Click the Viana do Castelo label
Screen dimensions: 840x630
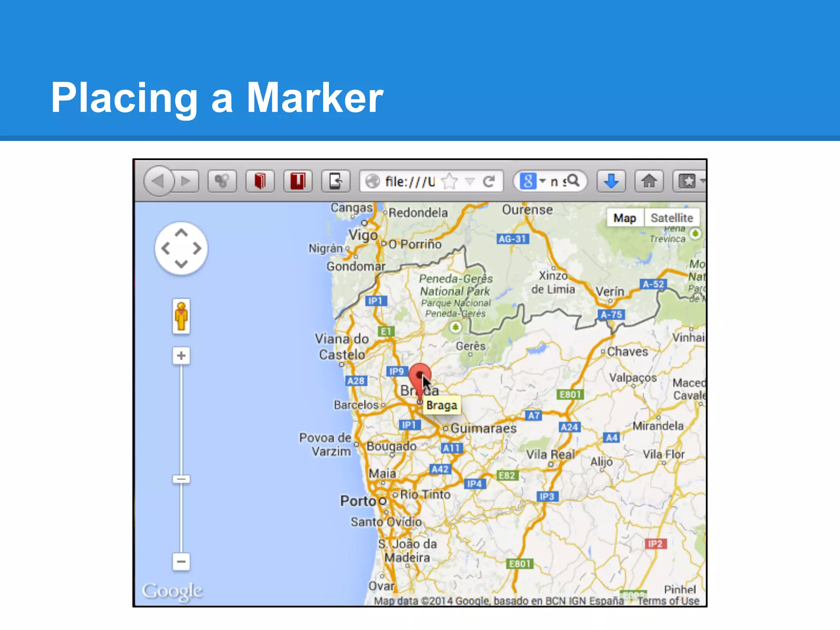click(342, 347)
